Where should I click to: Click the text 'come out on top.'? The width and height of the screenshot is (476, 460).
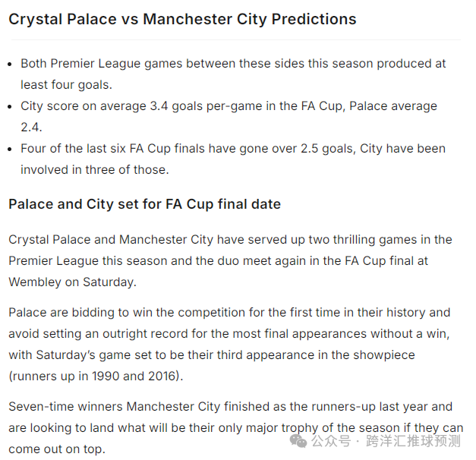coord(56,449)
